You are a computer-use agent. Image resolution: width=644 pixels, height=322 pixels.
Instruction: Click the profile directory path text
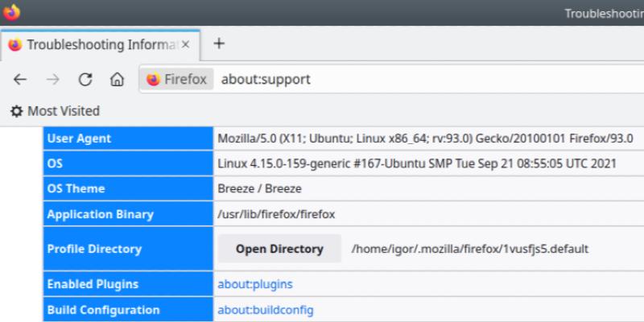[x=470, y=250]
